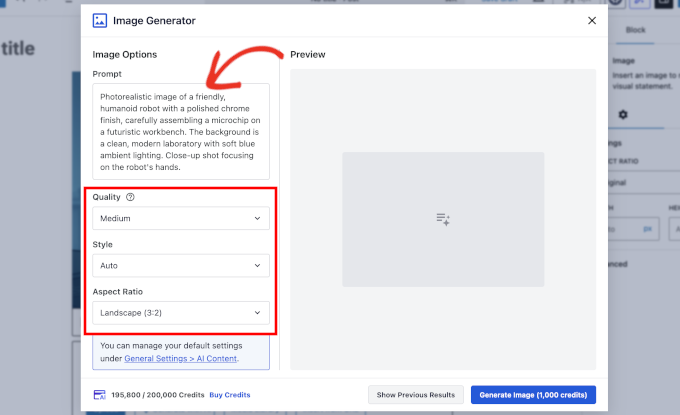Click the Image Generator title text
Screen dimensions: 680x415
154,20
